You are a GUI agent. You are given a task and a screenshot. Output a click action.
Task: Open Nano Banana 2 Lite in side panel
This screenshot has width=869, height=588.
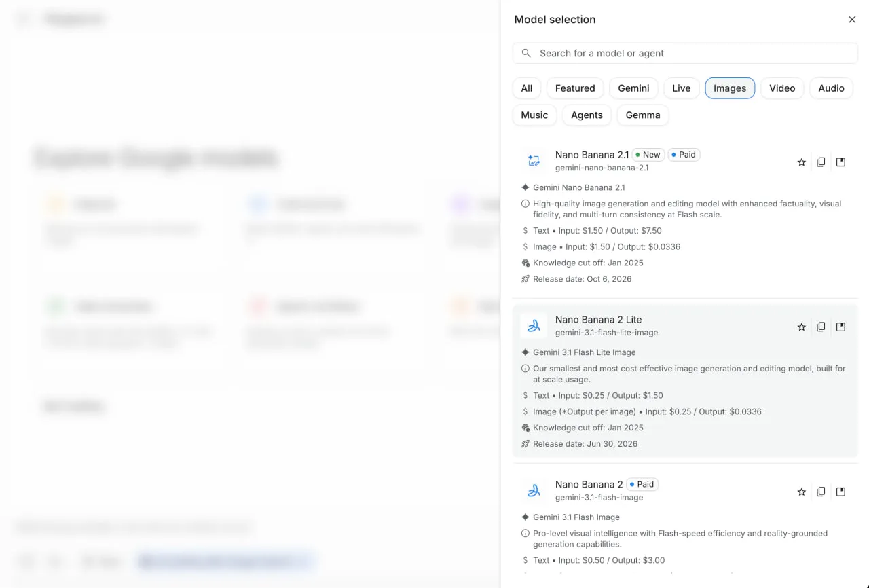pos(840,327)
